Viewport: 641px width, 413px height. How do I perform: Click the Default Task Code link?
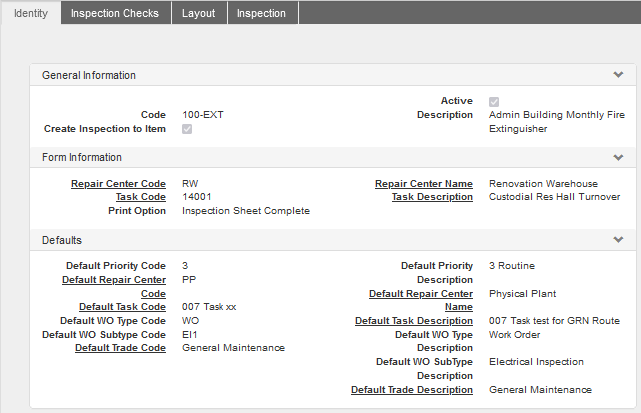122,307
